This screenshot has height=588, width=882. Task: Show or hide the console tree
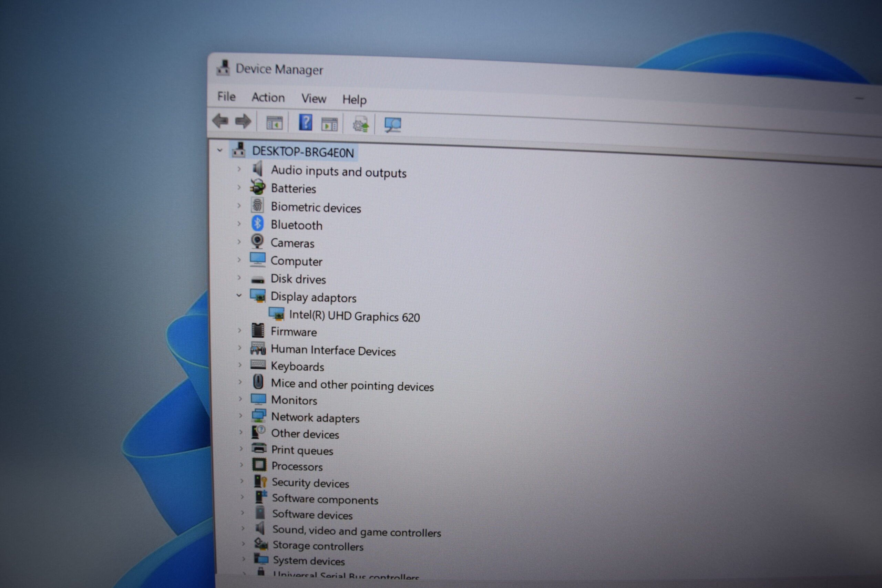pyautogui.click(x=274, y=123)
